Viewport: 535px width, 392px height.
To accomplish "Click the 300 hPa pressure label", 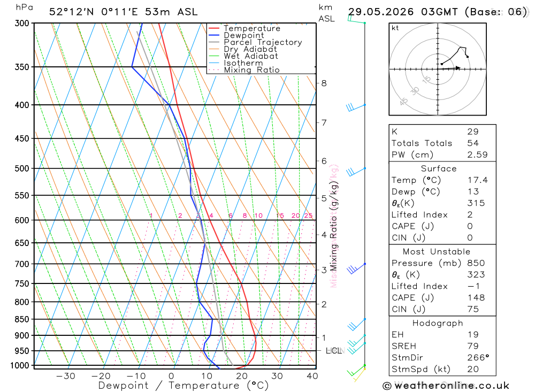I will click(x=22, y=23).
